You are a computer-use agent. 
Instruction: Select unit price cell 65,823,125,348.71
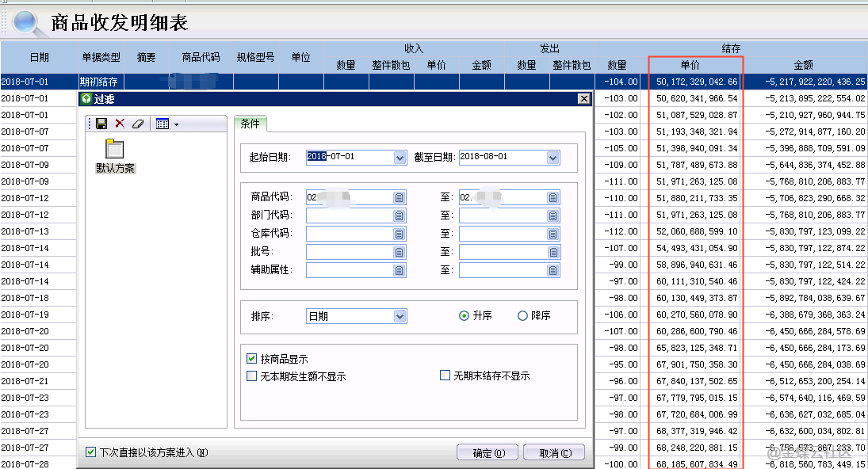(690, 348)
